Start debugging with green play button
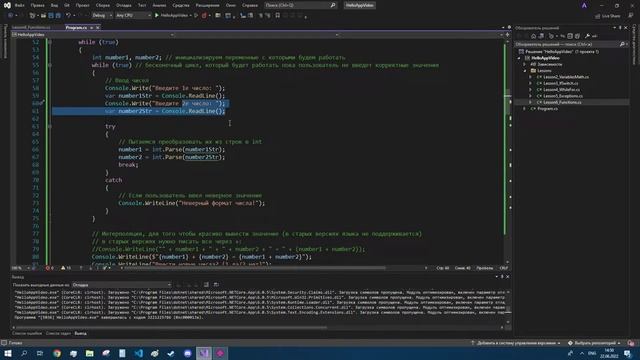Screen dimensions: 640x360 coord(156,16)
